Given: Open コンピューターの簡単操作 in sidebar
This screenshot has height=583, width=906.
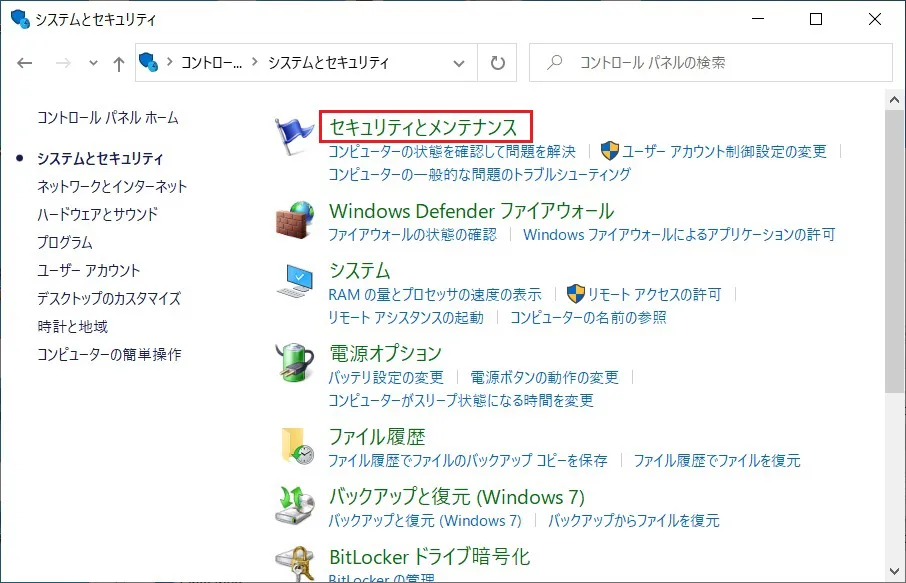Looking at the screenshot, I should click(109, 354).
